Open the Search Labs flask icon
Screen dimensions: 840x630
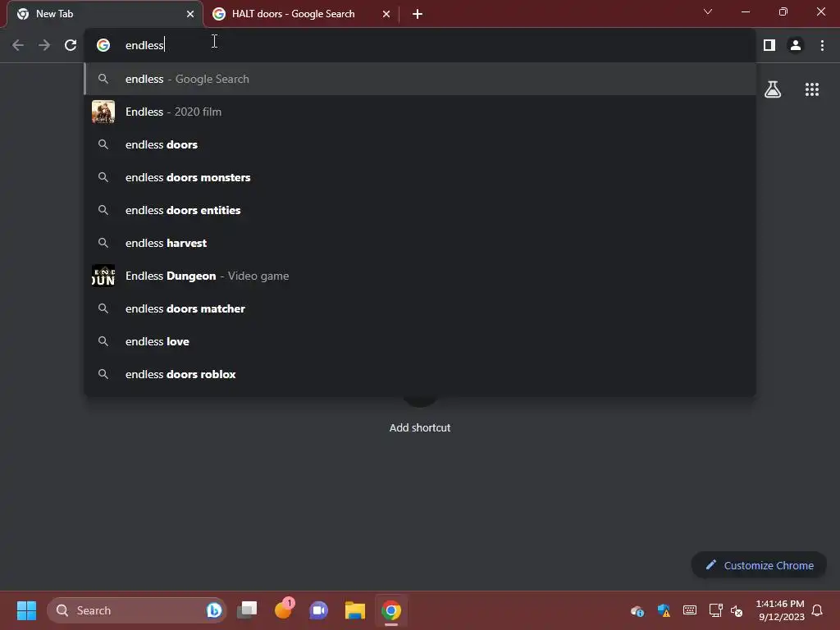tap(773, 89)
